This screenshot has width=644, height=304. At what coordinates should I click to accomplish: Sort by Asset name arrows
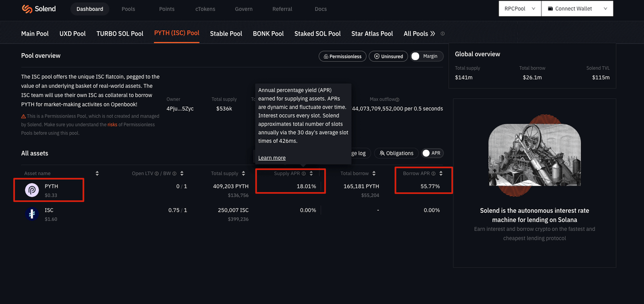(97, 174)
